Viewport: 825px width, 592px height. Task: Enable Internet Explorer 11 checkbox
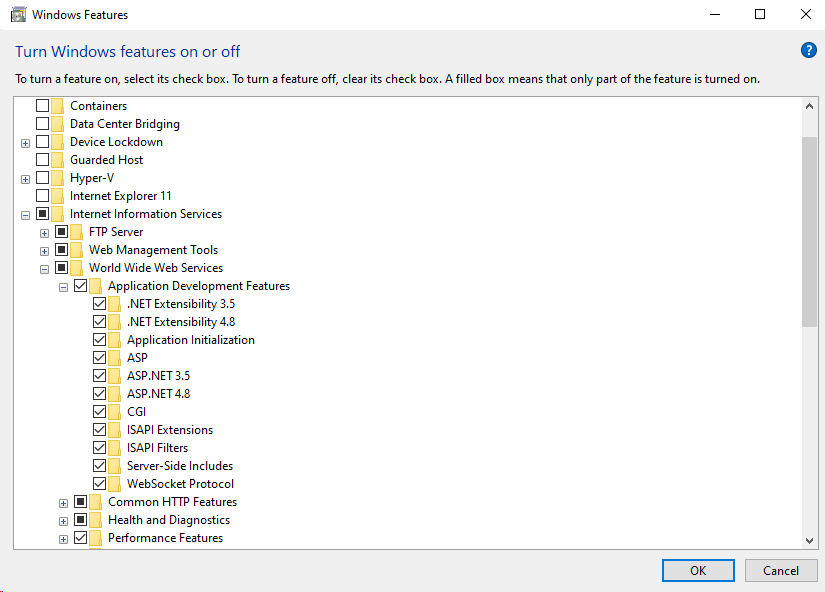[43, 196]
